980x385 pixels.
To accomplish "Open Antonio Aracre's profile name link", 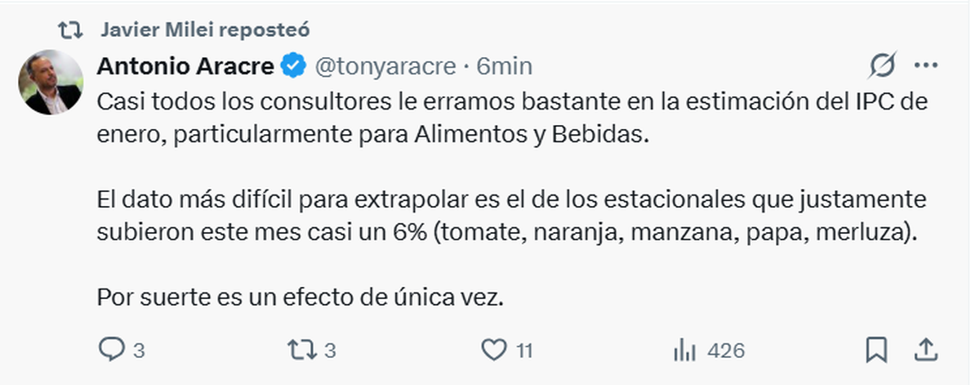I will (x=185, y=65).
